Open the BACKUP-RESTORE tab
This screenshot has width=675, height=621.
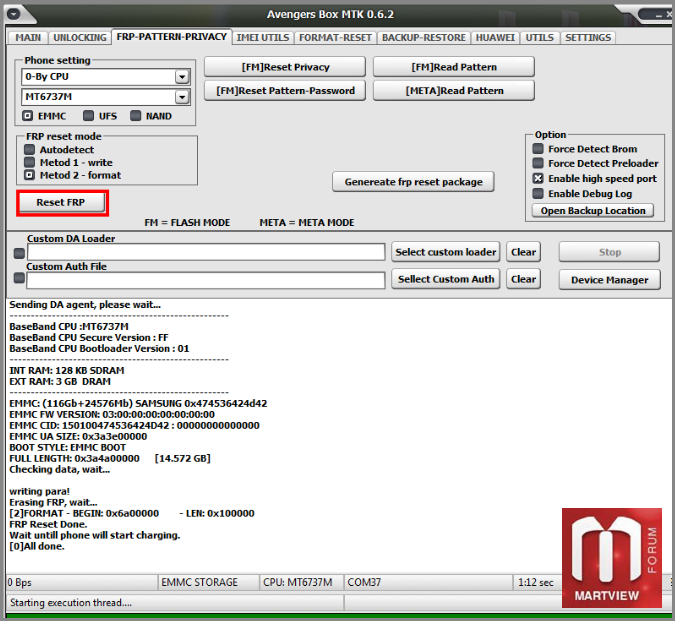click(424, 38)
